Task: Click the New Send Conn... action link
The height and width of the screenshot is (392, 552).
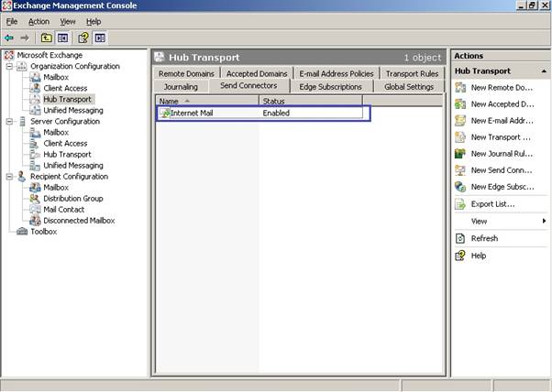Action: pos(502,170)
